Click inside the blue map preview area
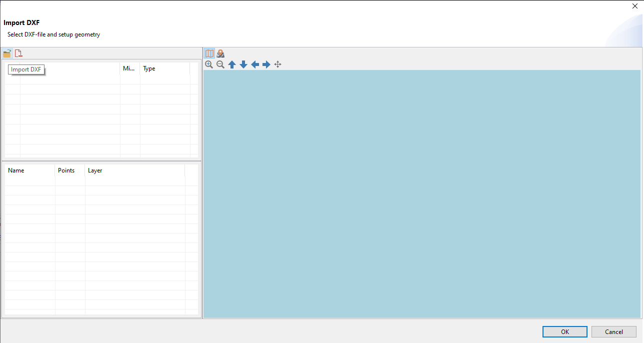 pos(422,194)
